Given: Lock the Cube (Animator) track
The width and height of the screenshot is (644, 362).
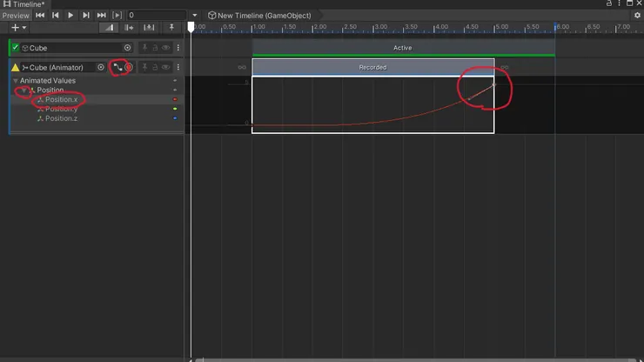Looking at the screenshot, I should coord(155,67).
